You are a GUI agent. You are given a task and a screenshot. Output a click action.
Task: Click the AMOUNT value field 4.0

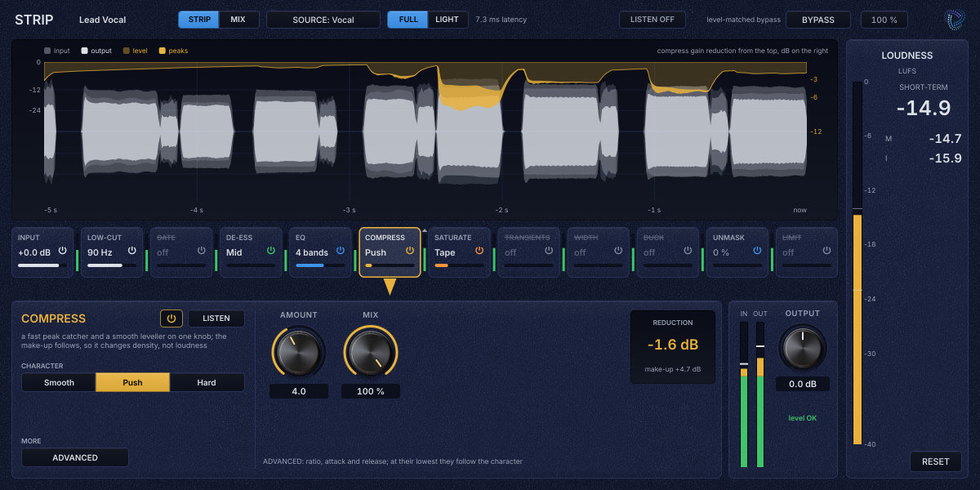299,391
